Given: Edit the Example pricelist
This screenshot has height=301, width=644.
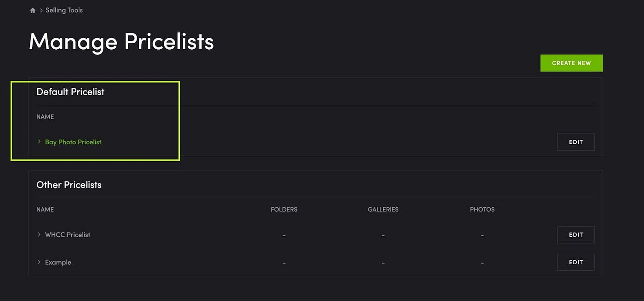Looking at the screenshot, I should tap(576, 262).
